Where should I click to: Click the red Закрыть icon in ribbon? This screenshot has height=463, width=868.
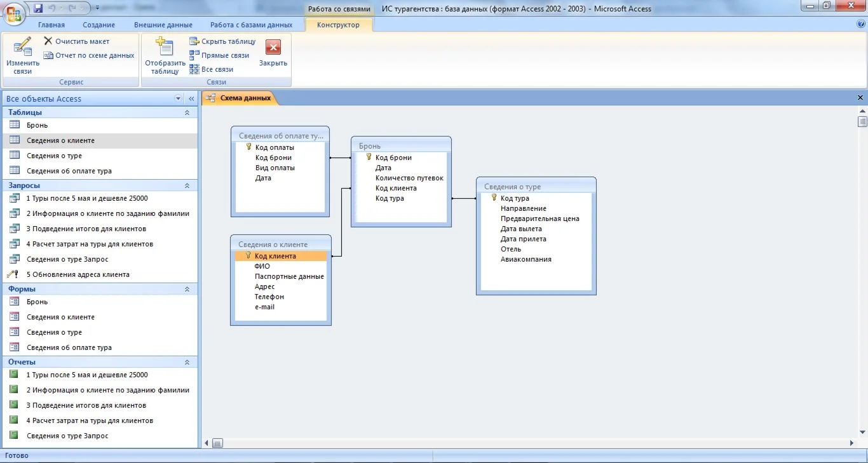coord(273,48)
